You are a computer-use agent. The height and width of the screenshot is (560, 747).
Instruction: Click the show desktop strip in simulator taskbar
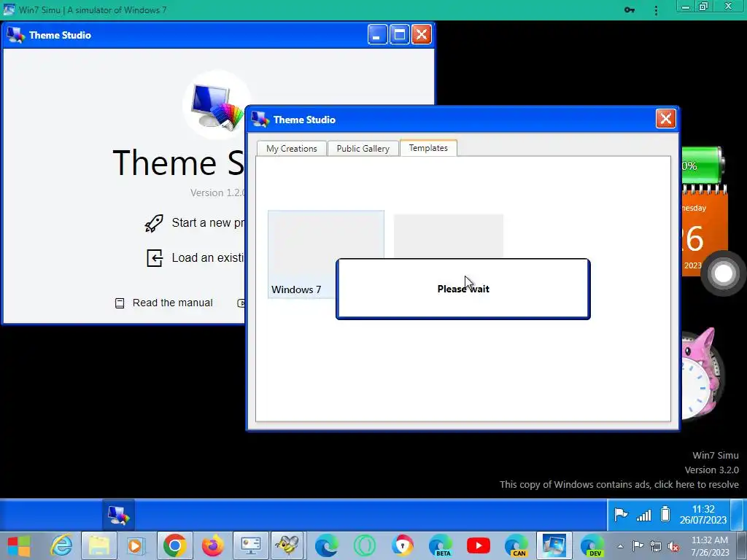point(738,514)
